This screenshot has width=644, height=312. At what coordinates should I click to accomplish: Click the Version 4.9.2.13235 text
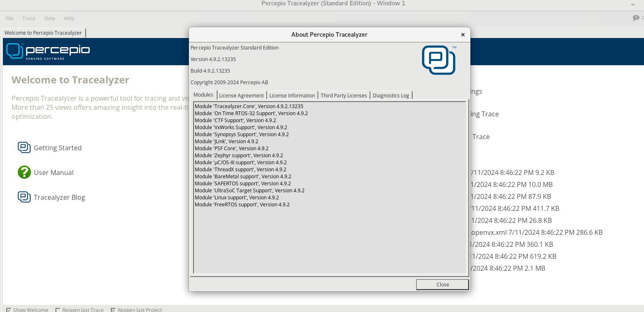click(x=213, y=59)
